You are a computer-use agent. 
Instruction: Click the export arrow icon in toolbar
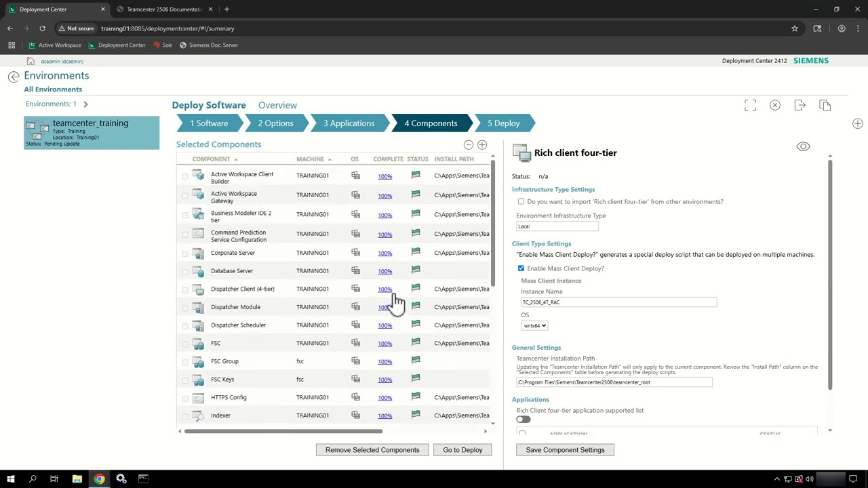click(x=800, y=105)
